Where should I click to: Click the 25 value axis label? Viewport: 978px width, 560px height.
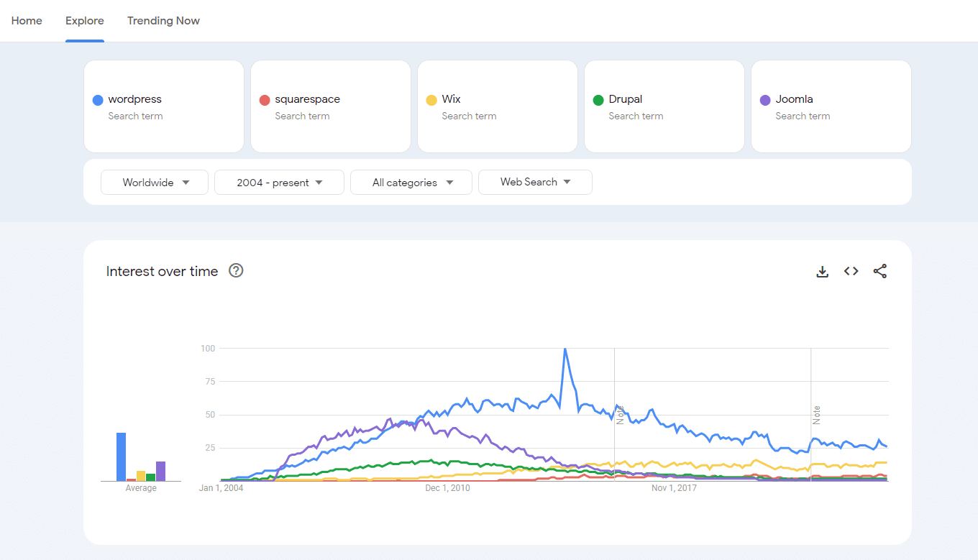[x=210, y=448]
